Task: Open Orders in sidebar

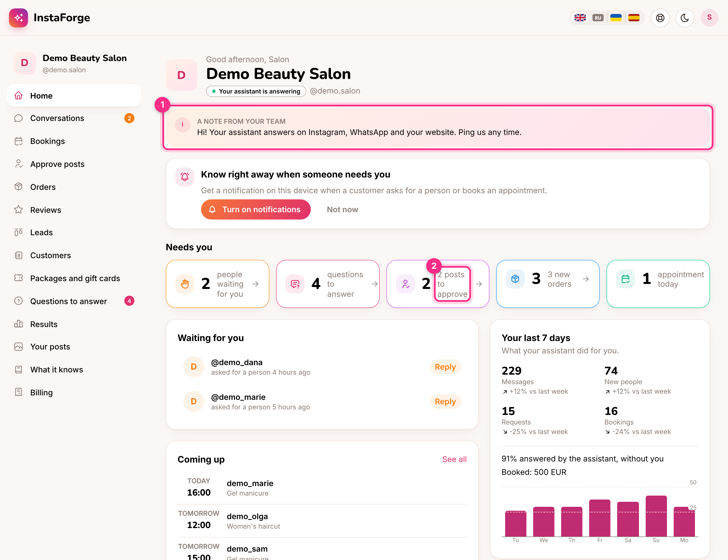Action: 74,187
